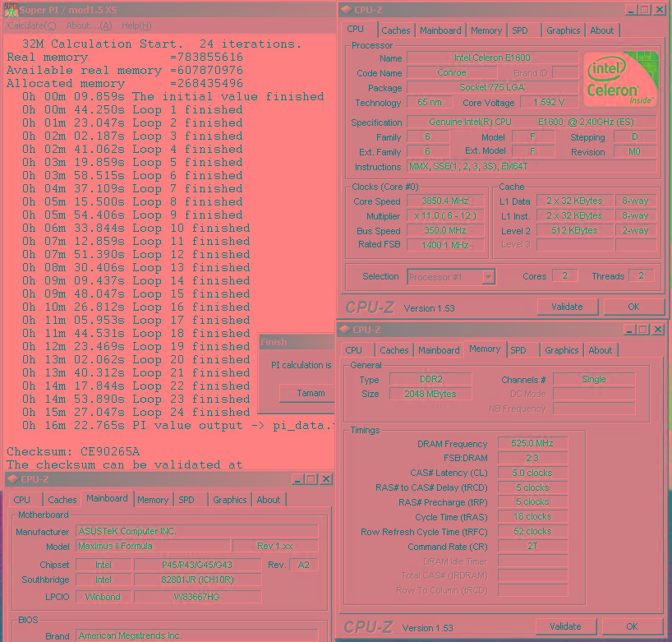Click the Intel Celeron E1600 name field
The height and width of the screenshot is (642, 672).
tap(492, 58)
